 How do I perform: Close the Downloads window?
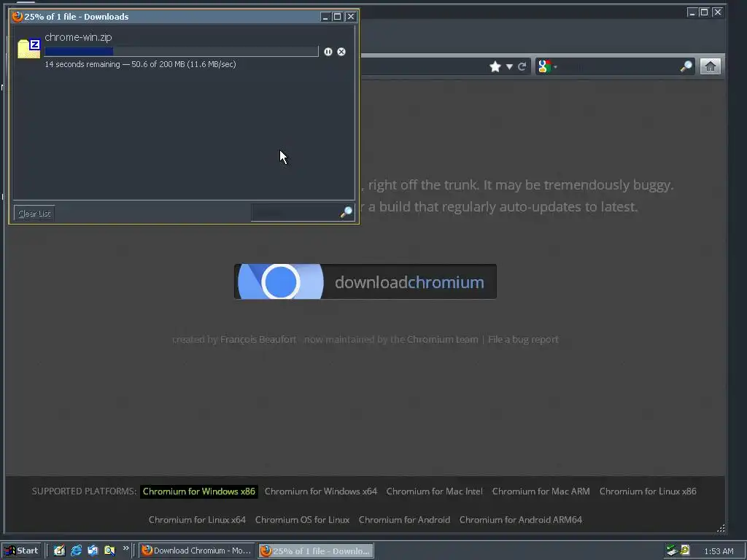[x=351, y=17]
